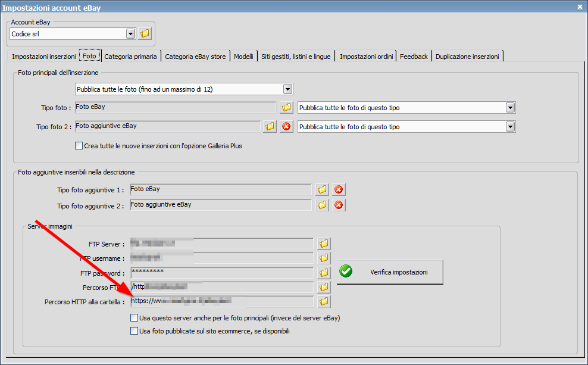This screenshot has width=588, height=365.
Task: Click the Percorso FTP input field
Action: click(x=221, y=288)
